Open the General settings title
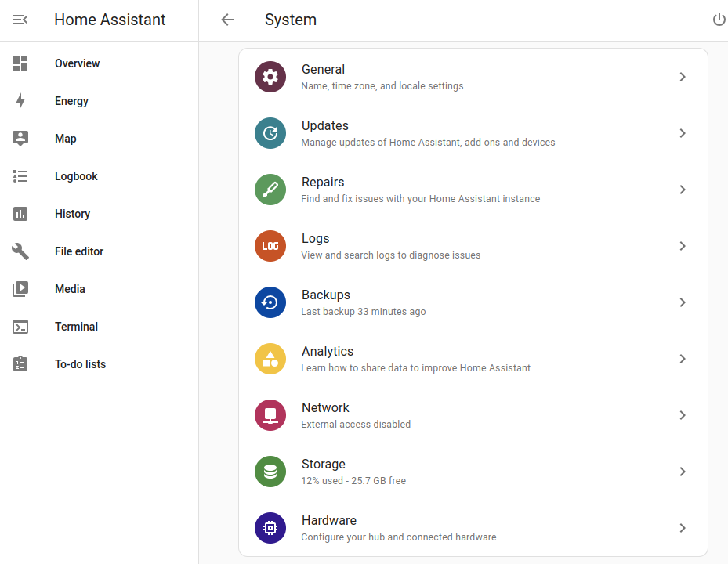The image size is (728, 564). (323, 69)
